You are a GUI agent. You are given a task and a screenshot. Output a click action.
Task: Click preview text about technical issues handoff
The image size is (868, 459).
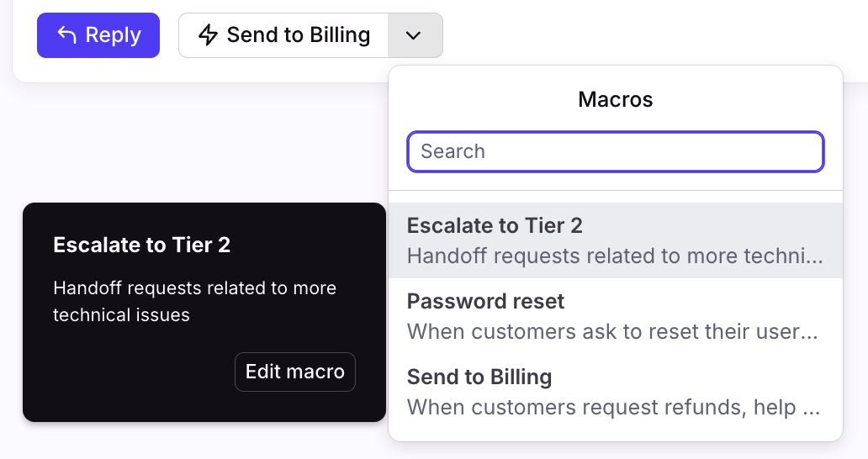[x=194, y=302]
